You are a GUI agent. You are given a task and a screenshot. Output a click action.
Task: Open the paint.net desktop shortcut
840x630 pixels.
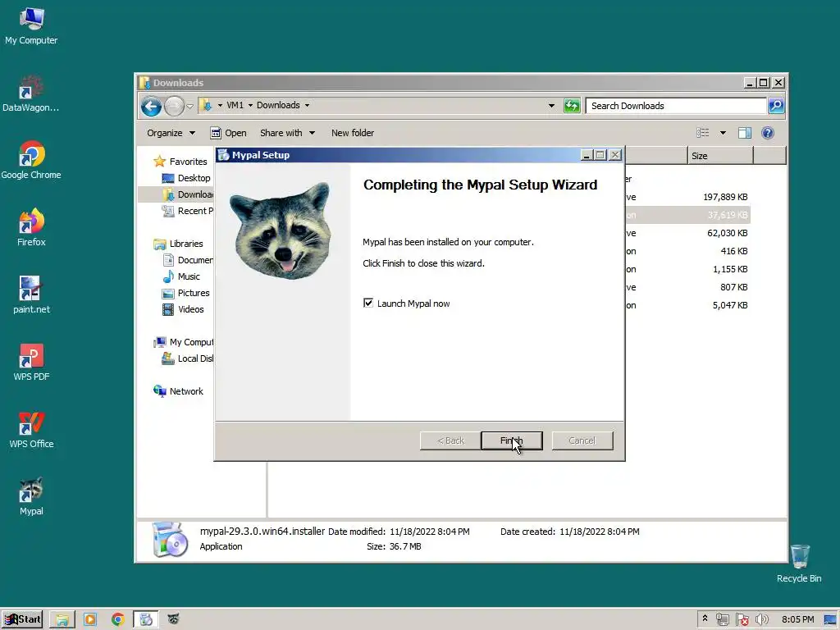[x=31, y=295]
